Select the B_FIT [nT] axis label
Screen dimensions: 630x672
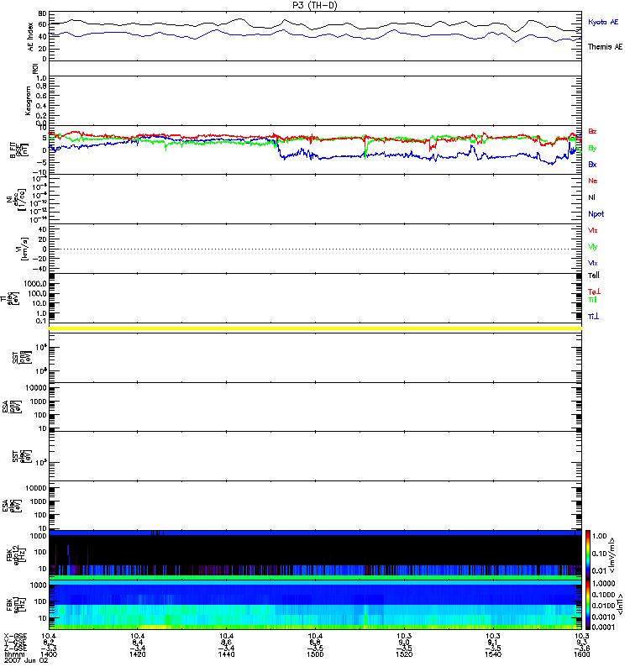(18, 149)
